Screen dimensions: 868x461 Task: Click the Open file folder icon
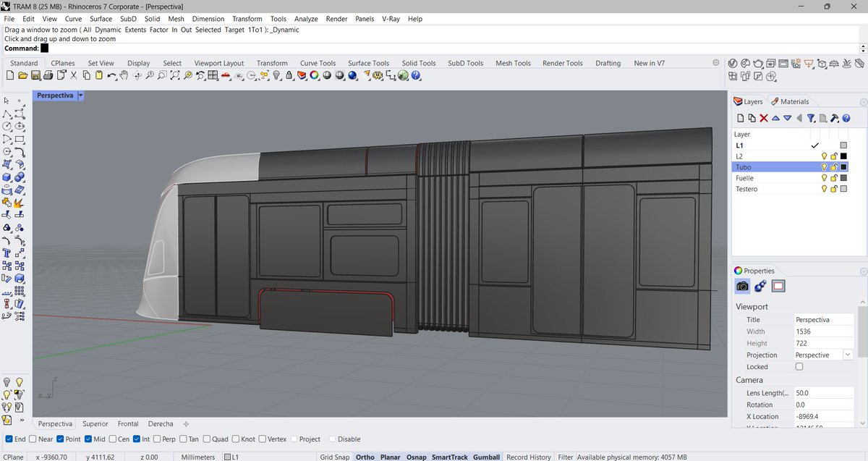pyautogui.click(x=22, y=75)
